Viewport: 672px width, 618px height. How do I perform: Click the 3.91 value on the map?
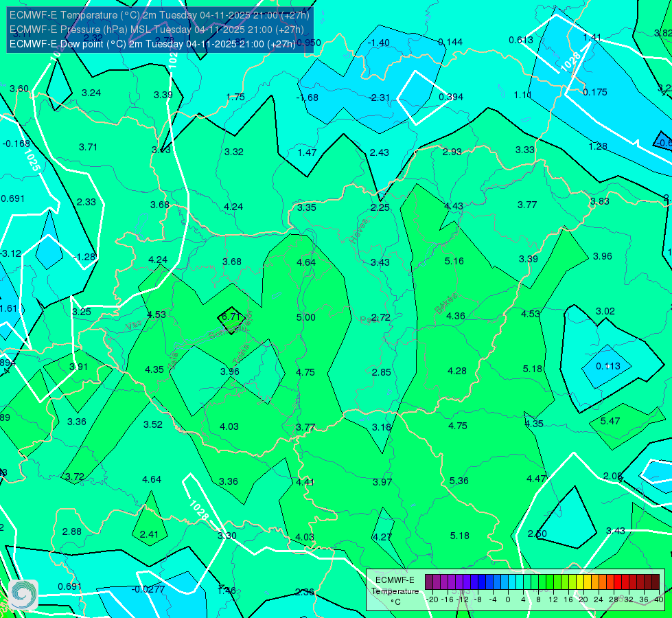pos(78,367)
